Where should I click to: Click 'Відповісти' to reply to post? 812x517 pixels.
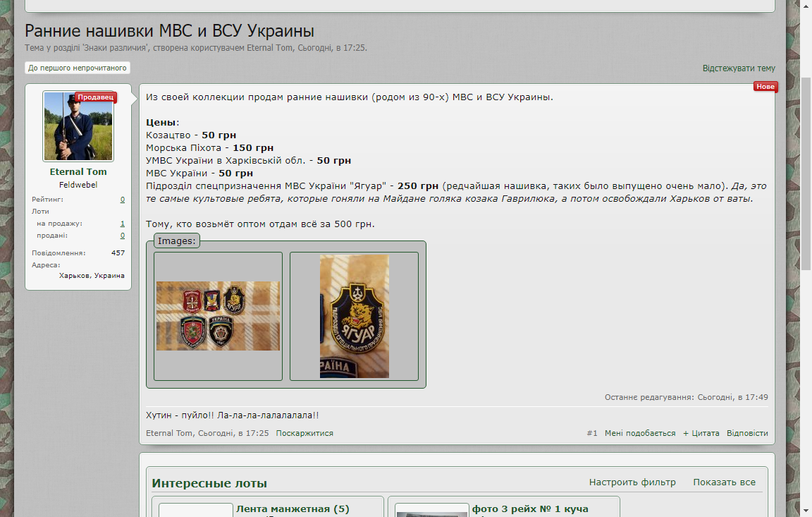747,433
